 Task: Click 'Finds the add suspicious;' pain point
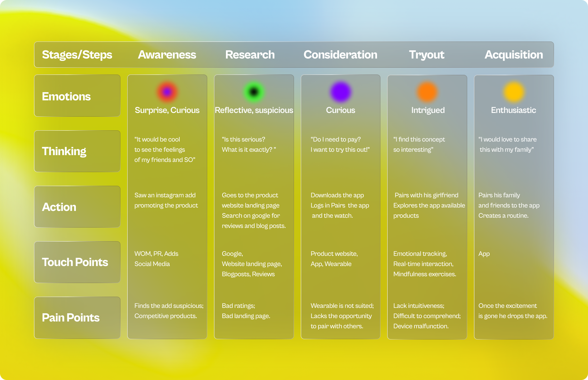pyautogui.click(x=169, y=306)
